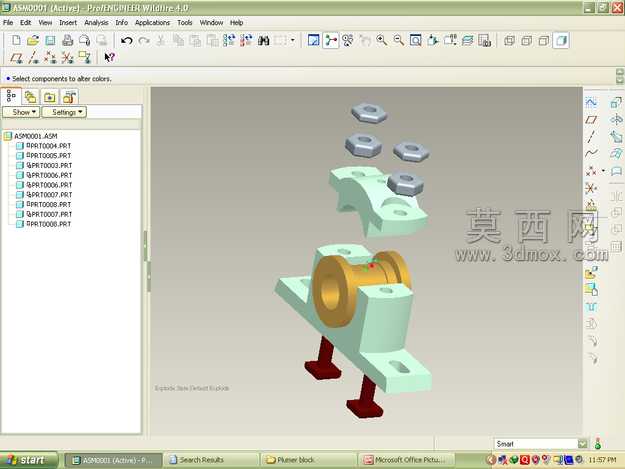Screen dimensions: 625x469
Task: Toggle datum axes display
Action: pos(33,58)
